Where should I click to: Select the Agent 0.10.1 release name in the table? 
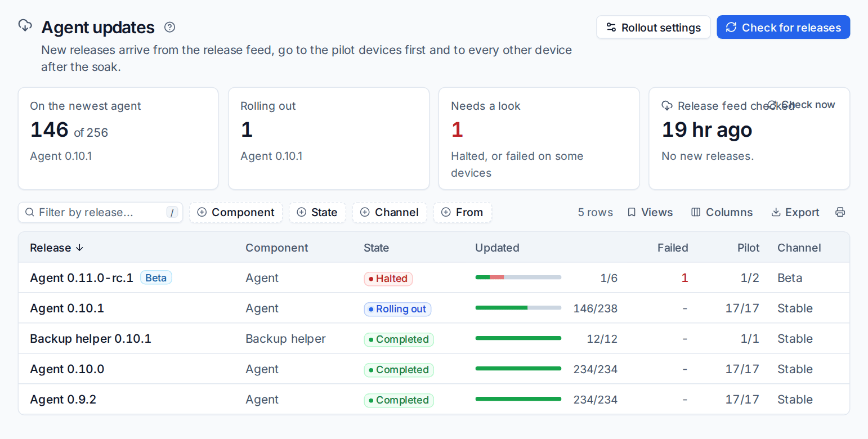click(67, 308)
